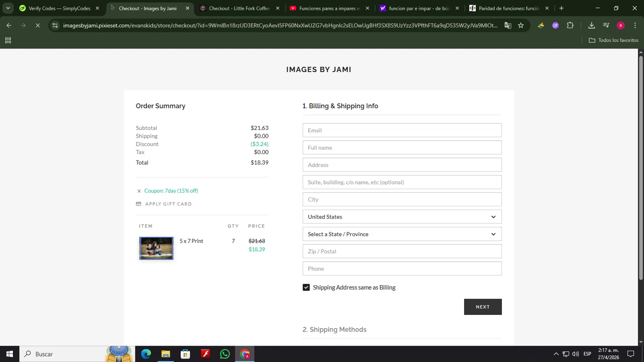Viewport: 644px width, 362px height.
Task: Open the tab search dropdown arrow
Action: tap(8, 8)
